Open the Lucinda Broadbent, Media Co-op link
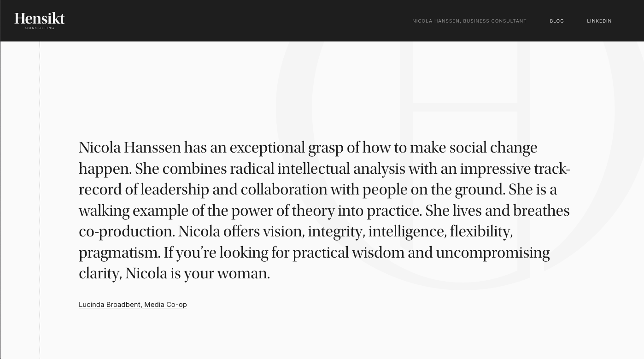Viewport: 644px width, 359px height. pyautogui.click(x=133, y=305)
